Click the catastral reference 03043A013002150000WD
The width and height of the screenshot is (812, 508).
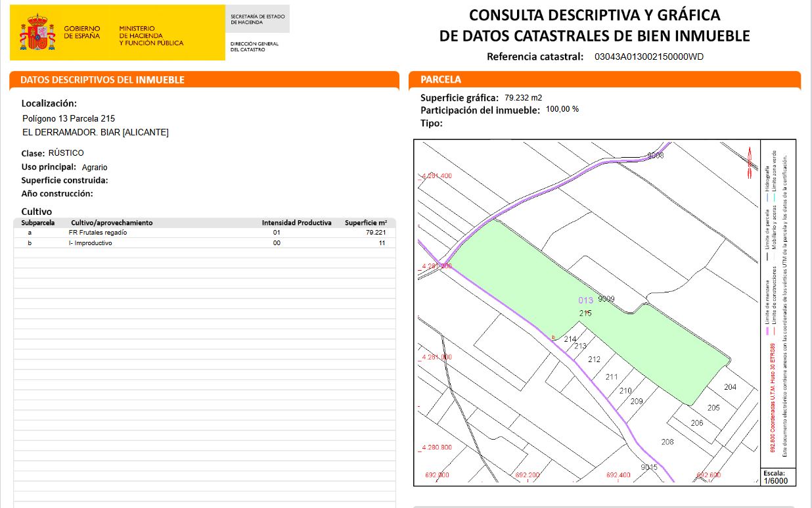point(648,57)
